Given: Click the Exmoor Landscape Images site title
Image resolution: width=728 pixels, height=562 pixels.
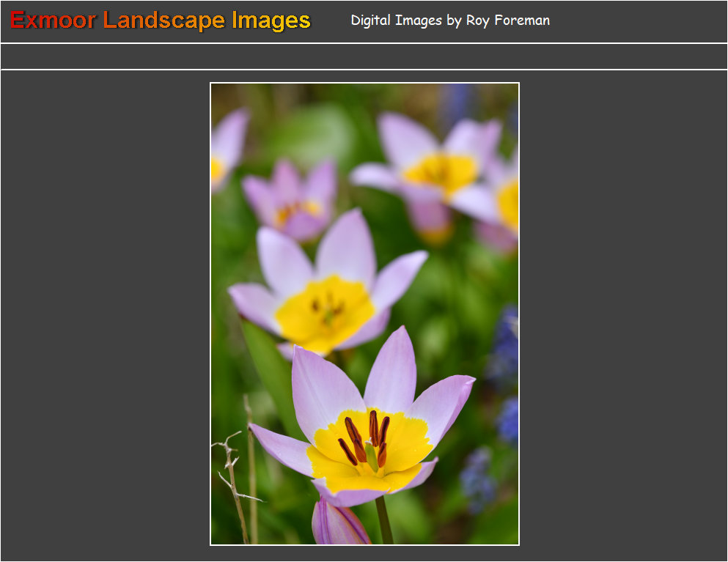Looking at the screenshot, I should pyautogui.click(x=160, y=21).
